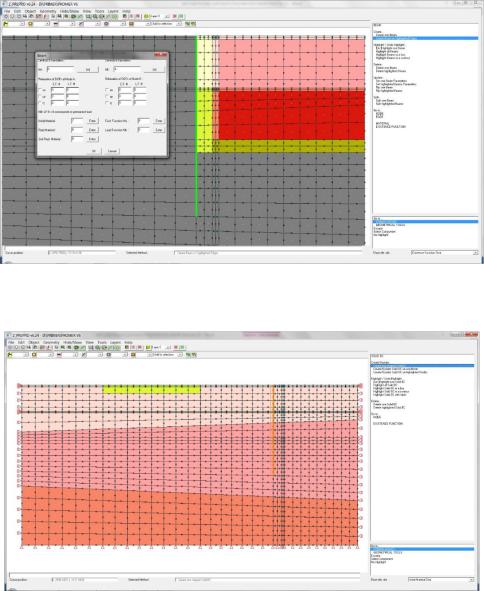Viewport: 484px width, 591px height.
Task: Click the Exist Function Nb field
Action: pos(144,121)
